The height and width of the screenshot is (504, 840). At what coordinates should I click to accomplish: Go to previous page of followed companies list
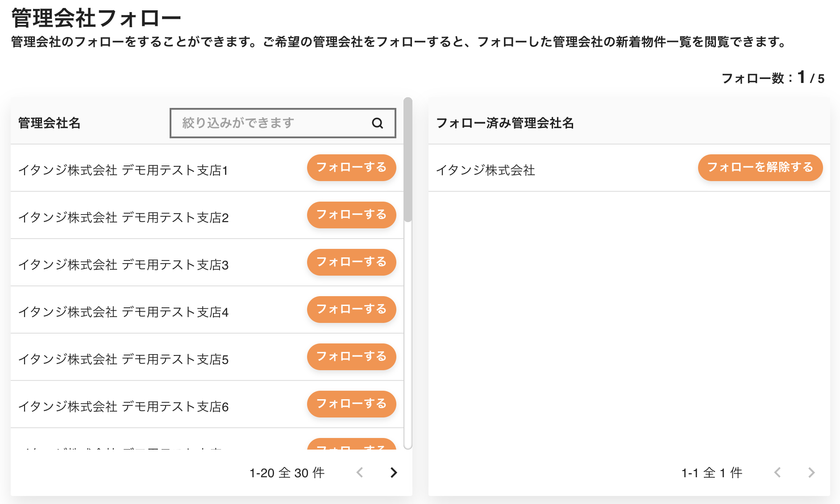click(778, 473)
